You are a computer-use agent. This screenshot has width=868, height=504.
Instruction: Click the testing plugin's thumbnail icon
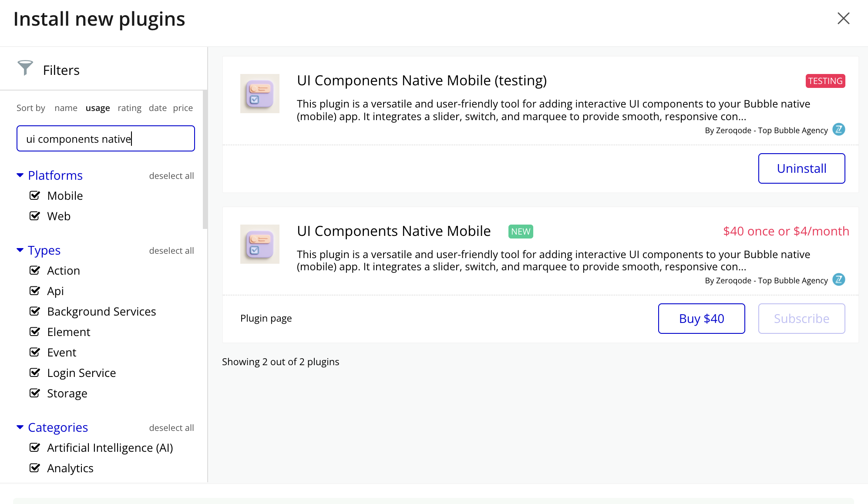point(259,94)
